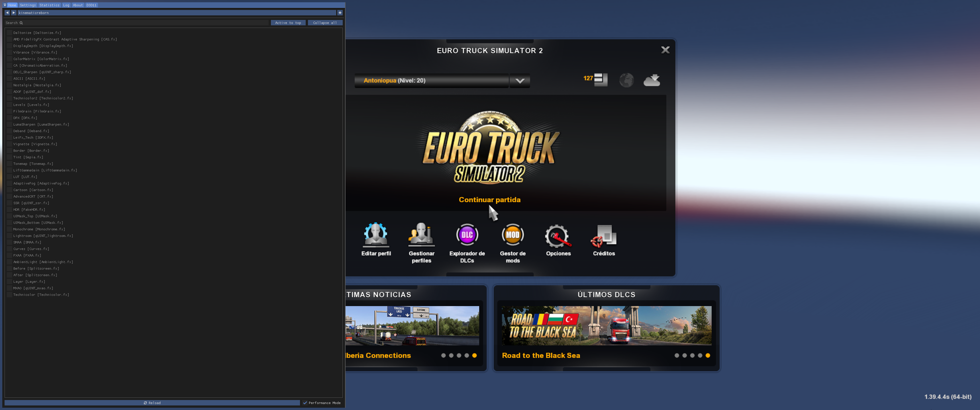
Task: Open the Editar perfil icon
Action: tap(376, 235)
